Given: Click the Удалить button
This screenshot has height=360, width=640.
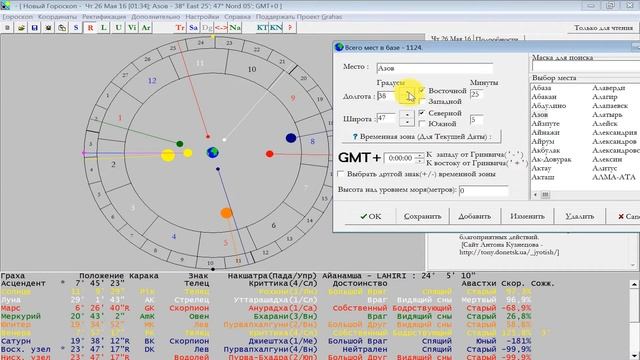Looking at the screenshot, I should pyautogui.click(x=580, y=216).
